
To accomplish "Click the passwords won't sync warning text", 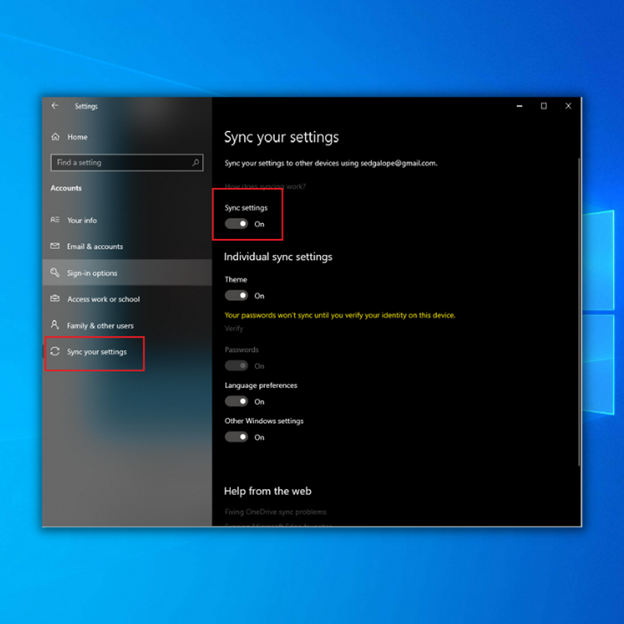I will click(340, 315).
